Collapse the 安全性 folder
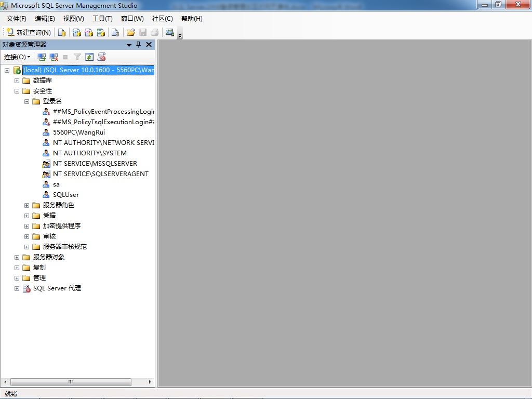 click(17, 91)
